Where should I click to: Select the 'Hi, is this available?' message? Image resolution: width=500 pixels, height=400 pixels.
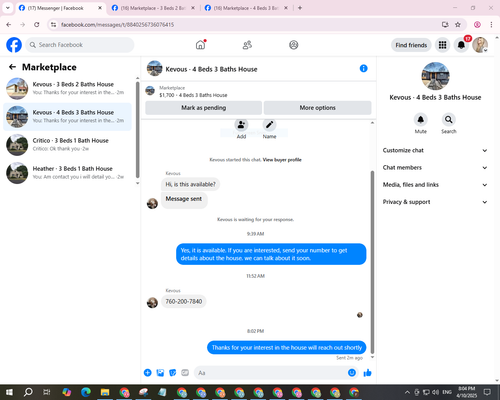[x=190, y=184]
